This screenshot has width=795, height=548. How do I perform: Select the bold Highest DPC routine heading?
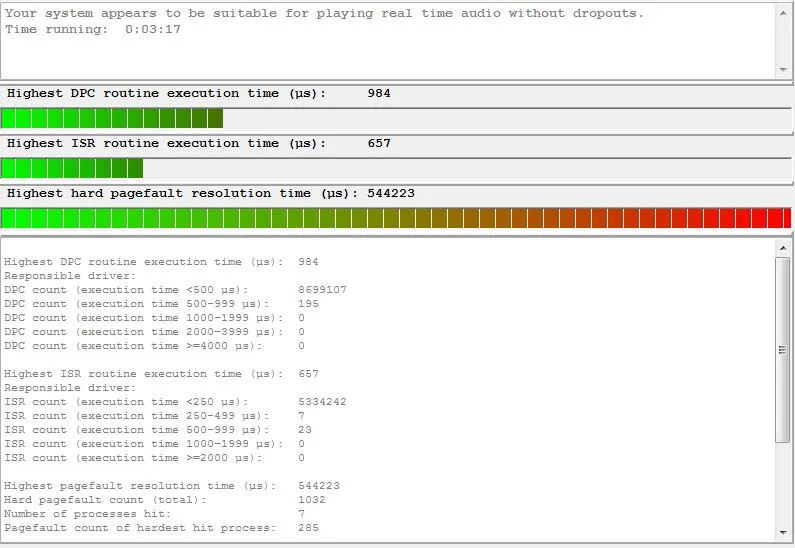(166, 93)
